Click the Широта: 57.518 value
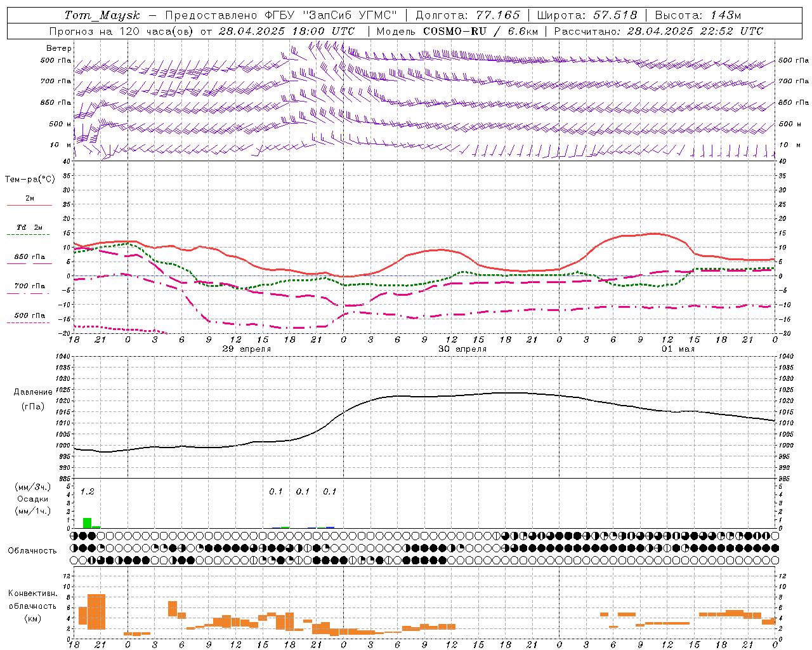812x650 pixels. click(587, 15)
